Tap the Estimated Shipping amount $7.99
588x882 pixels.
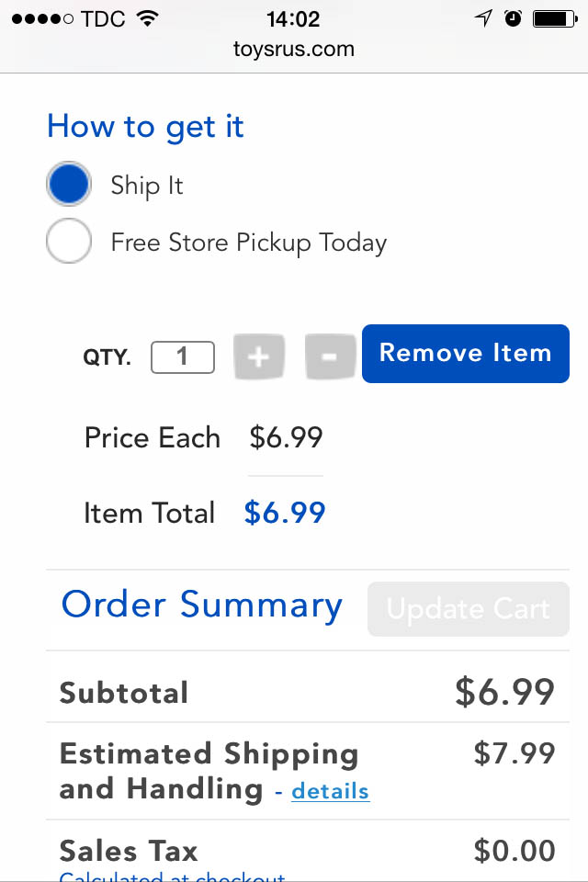514,753
